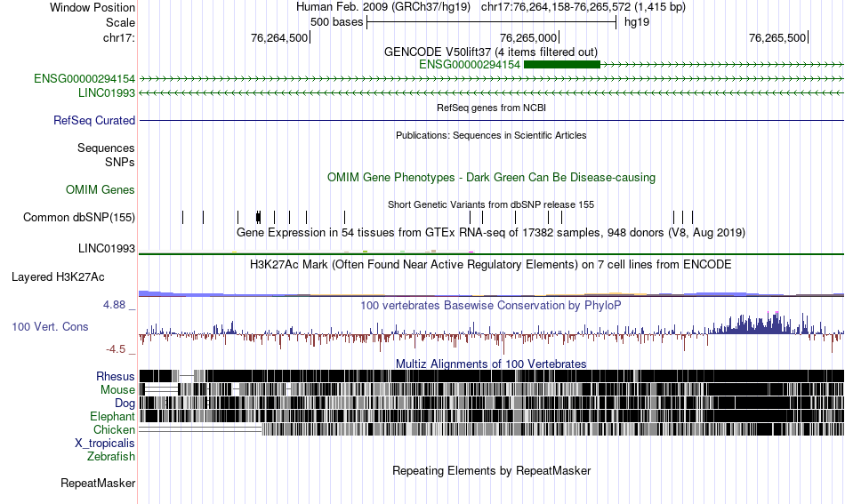Click 100 vertebrates Basewise Conservation by PhyloP title
Screen dimensions: 845x504
(x=491, y=305)
